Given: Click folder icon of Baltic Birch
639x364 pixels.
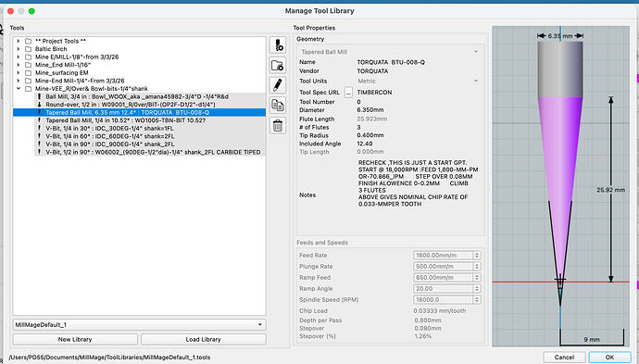Looking at the screenshot, I should click(x=28, y=49).
